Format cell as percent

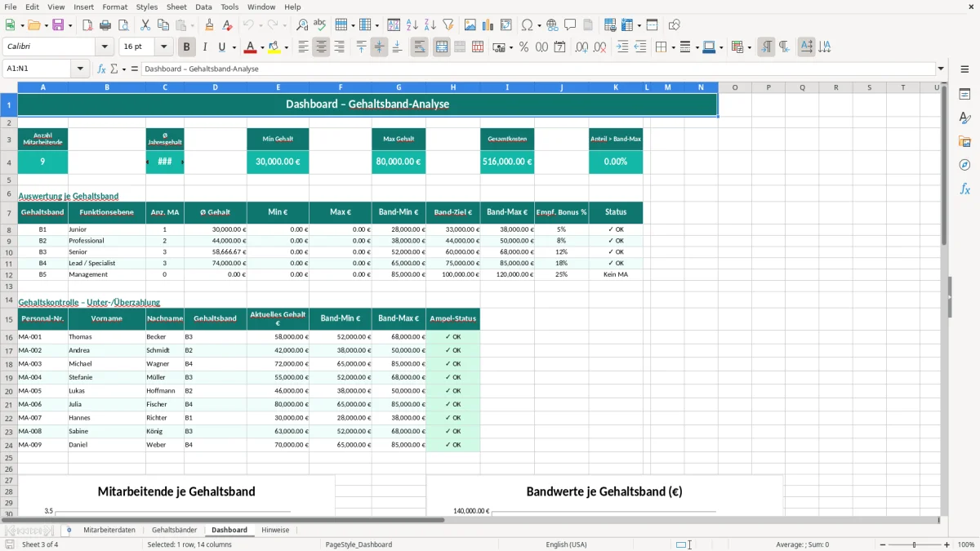click(x=523, y=47)
